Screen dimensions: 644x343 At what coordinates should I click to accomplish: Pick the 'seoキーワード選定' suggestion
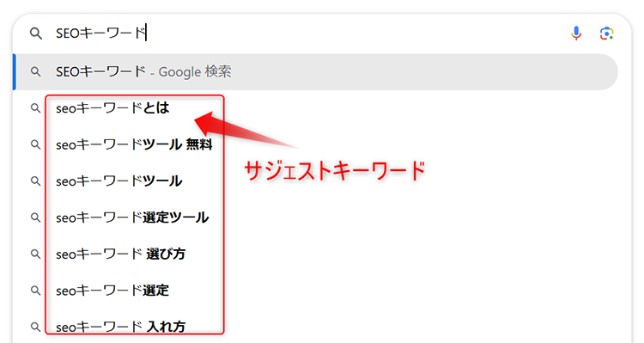pyautogui.click(x=112, y=291)
